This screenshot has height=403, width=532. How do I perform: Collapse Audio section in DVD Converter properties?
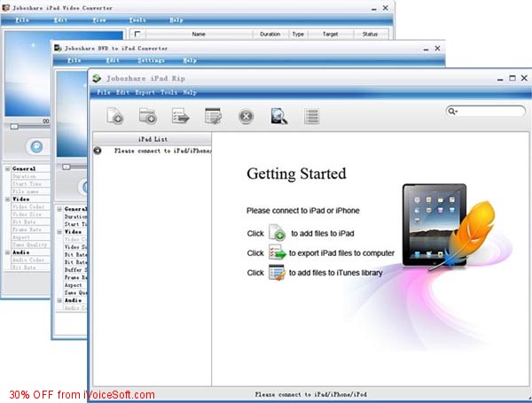59,300
